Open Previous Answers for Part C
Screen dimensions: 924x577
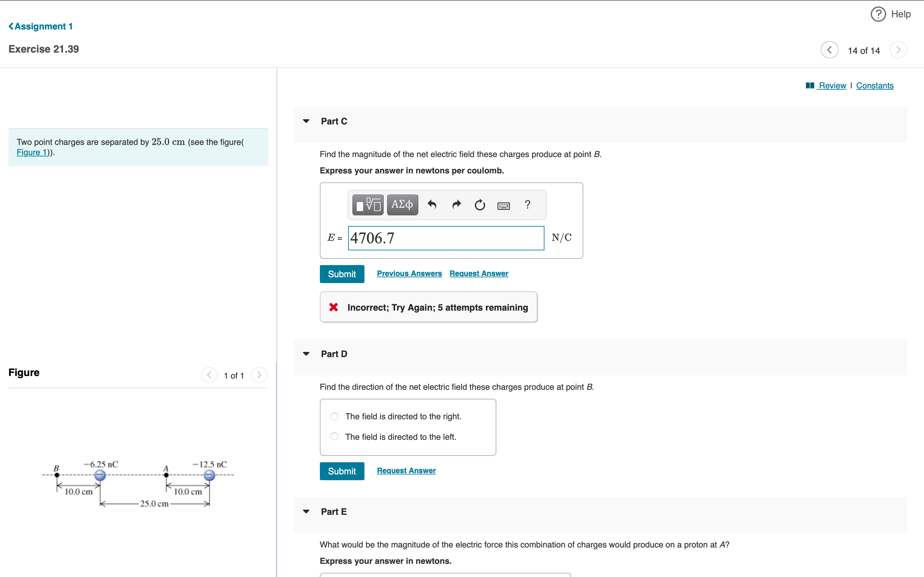pyautogui.click(x=409, y=273)
